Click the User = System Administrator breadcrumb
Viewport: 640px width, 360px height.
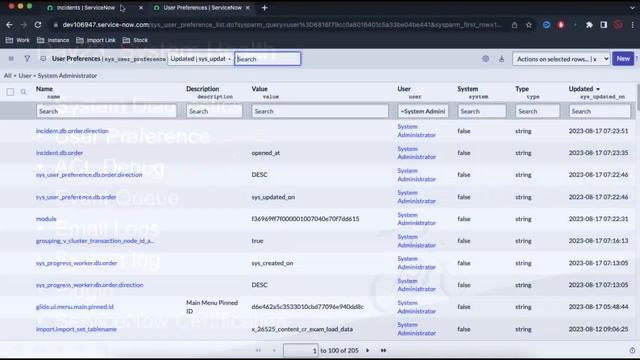(x=58, y=76)
